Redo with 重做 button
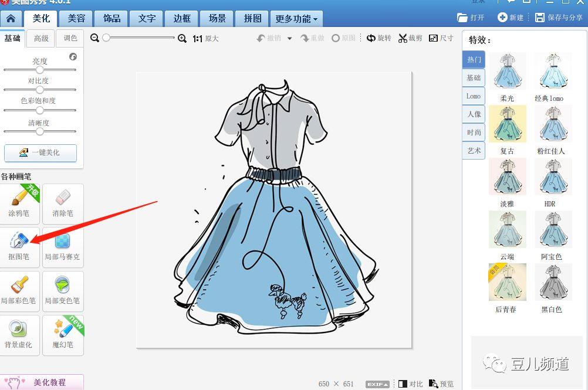Viewport: 588px width, 390px height. coord(312,38)
